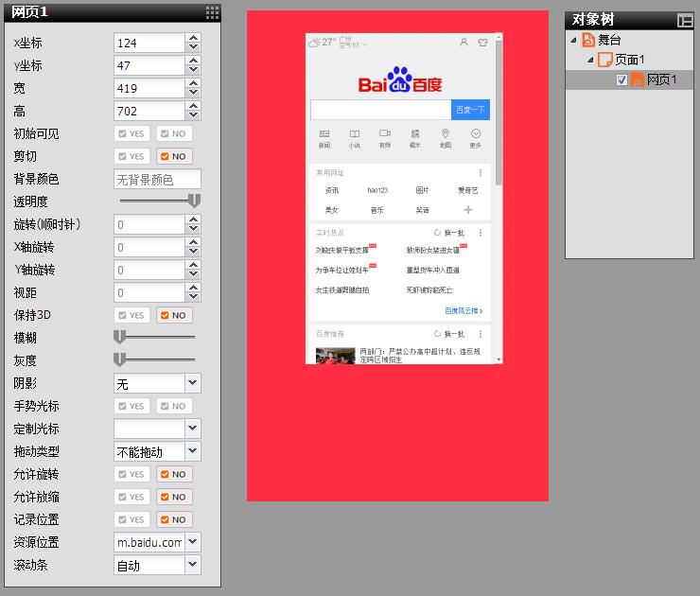Click the plus icon to add a site

[x=468, y=210]
